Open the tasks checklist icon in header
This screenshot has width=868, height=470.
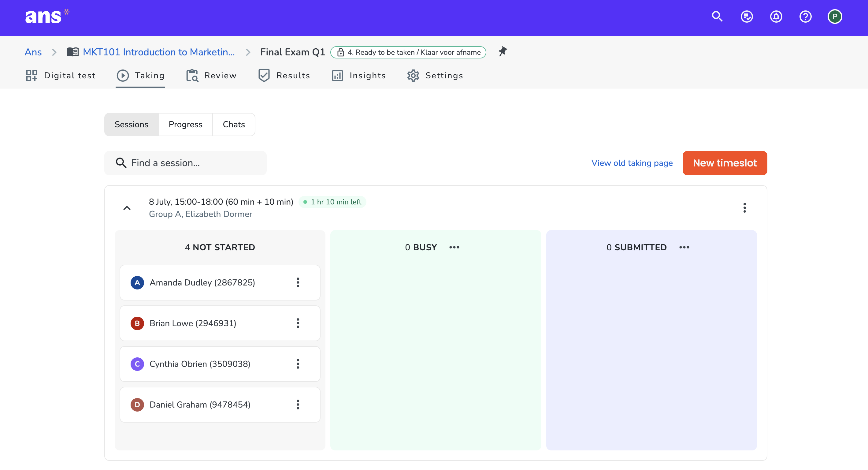click(x=746, y=17)
